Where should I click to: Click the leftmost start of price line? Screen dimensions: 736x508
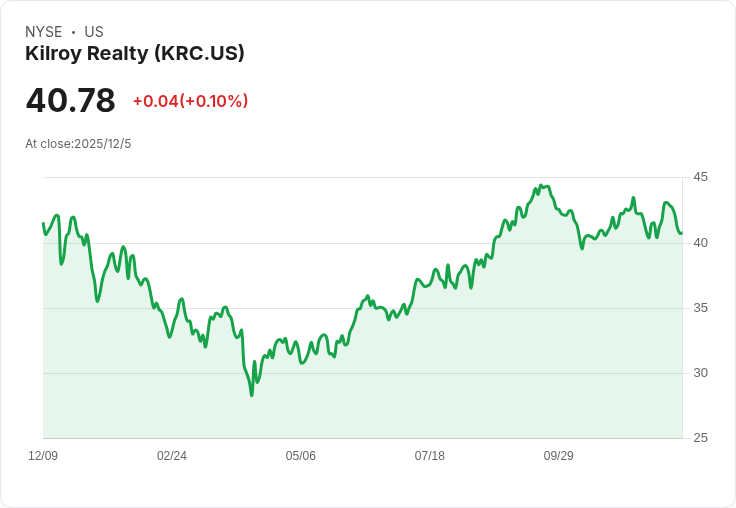(x=43, y=223)
